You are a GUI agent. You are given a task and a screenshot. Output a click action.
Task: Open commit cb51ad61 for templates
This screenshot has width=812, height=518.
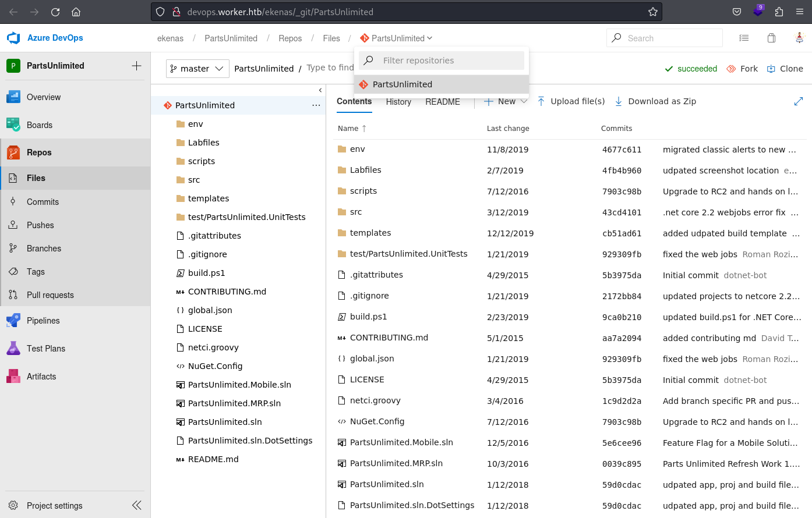coord(622,233)
